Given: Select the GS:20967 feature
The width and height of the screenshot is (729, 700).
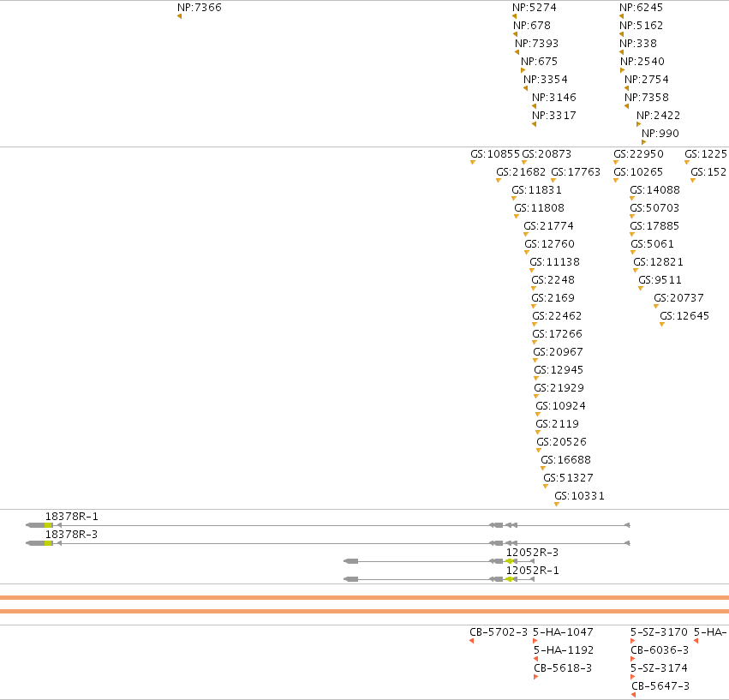Looking at the screenshot, I should point(558,352).
